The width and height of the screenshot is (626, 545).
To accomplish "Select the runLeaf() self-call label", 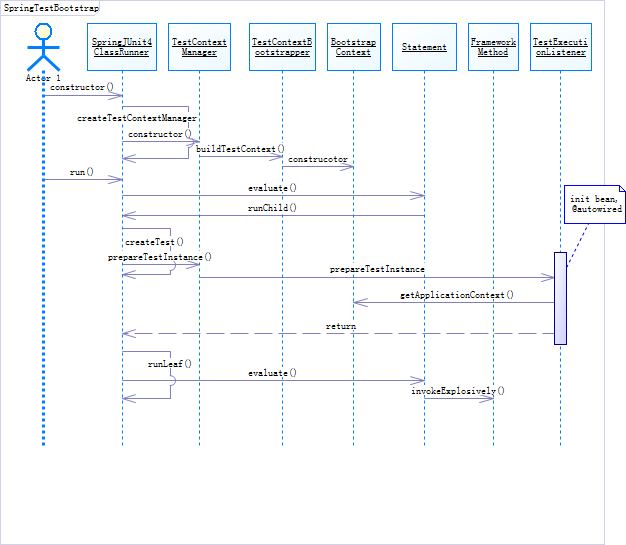I will (x=170, y=364).
